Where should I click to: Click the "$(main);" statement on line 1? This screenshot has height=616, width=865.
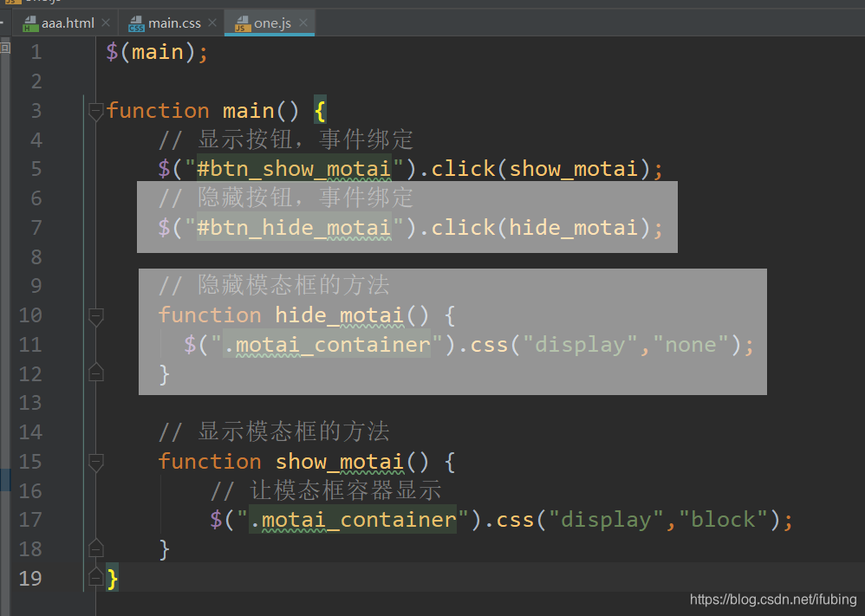pos(157,52)
